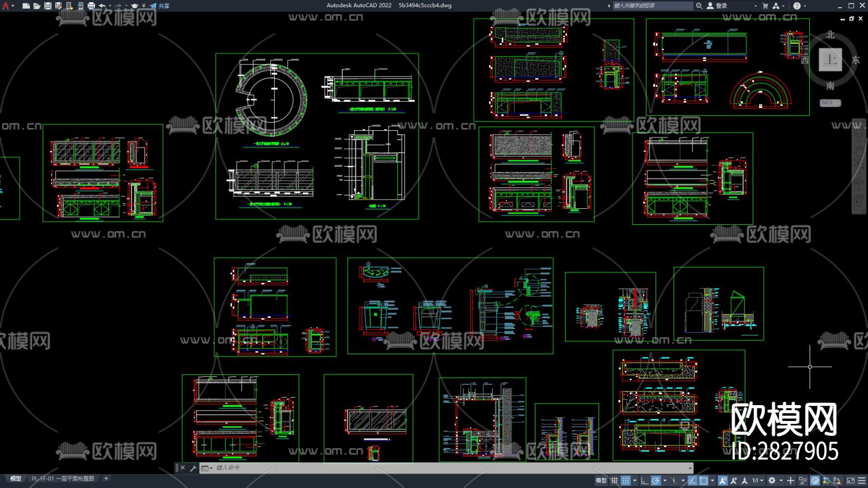
Task: Toggle ortho mode in status bar
Action: click(644, 480)
